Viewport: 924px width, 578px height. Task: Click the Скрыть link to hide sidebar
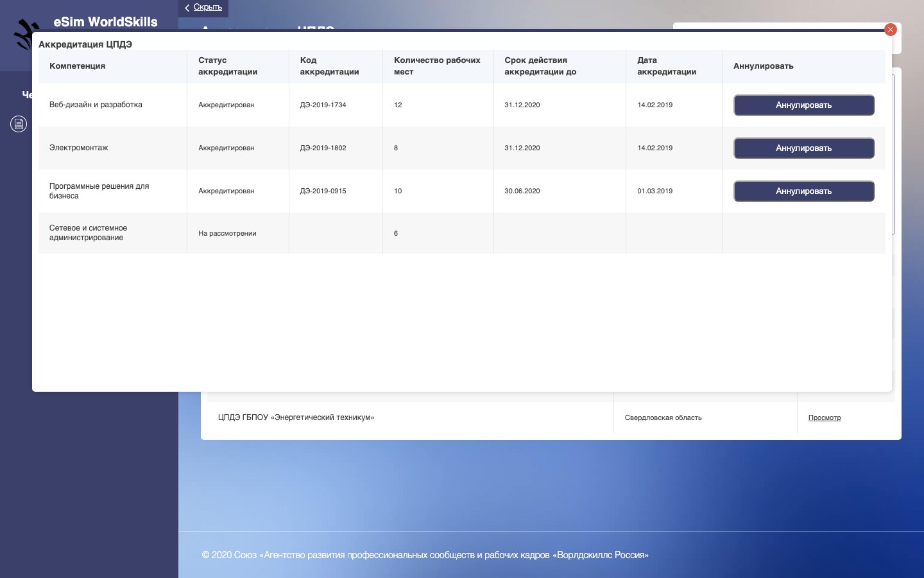tap(208, 7)
